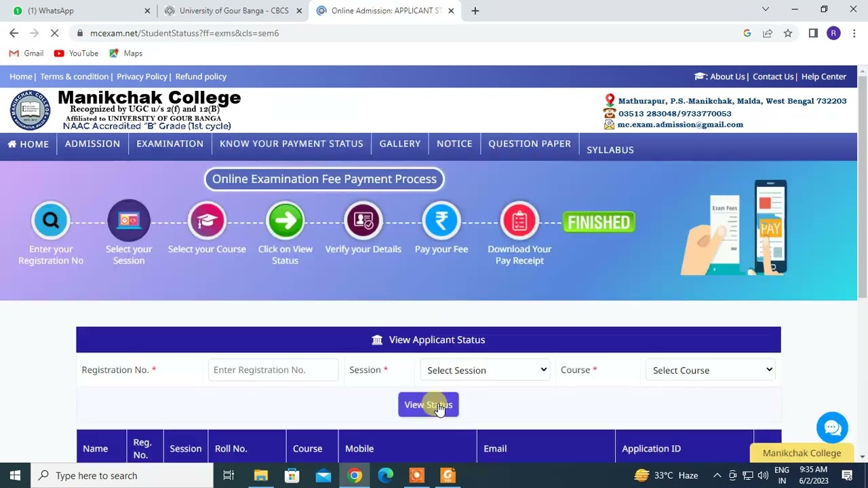Open the blue chat bubble widget
Image resolution: width=868 pixels, height=488 pixels.
(832, 428)
